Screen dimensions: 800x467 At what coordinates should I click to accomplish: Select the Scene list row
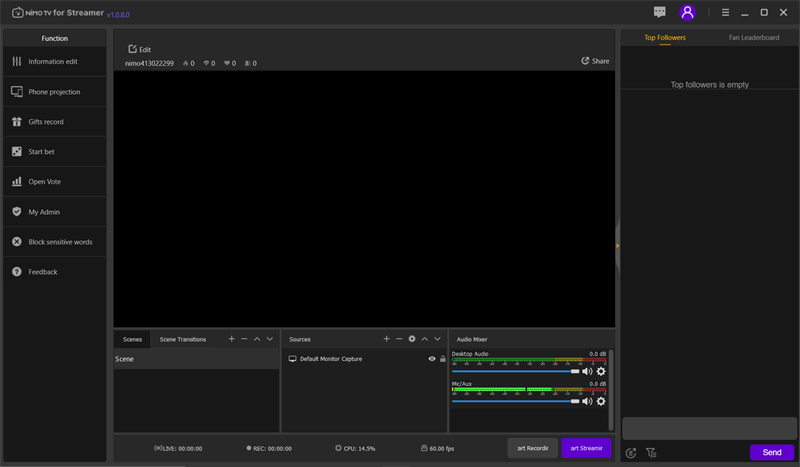(196, 359)
